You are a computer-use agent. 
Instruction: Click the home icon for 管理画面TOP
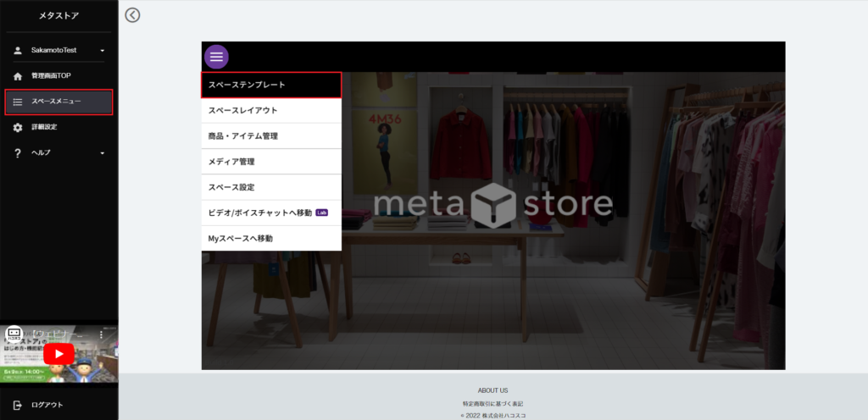click(18, 76)
